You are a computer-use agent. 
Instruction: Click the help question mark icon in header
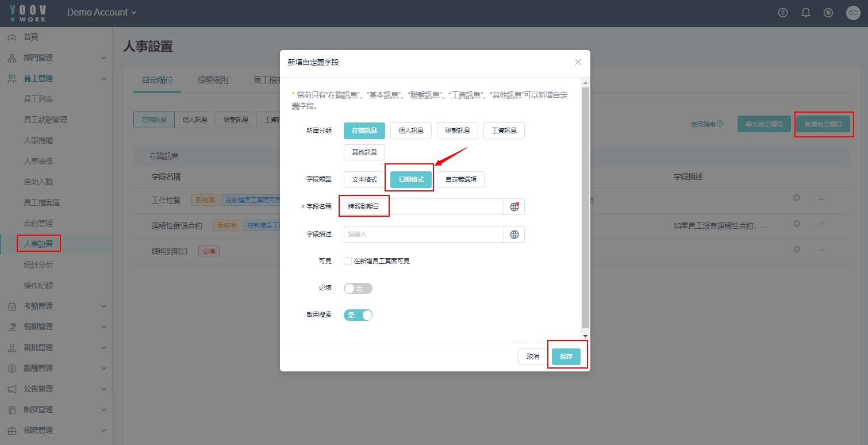[x=782, y=13]
